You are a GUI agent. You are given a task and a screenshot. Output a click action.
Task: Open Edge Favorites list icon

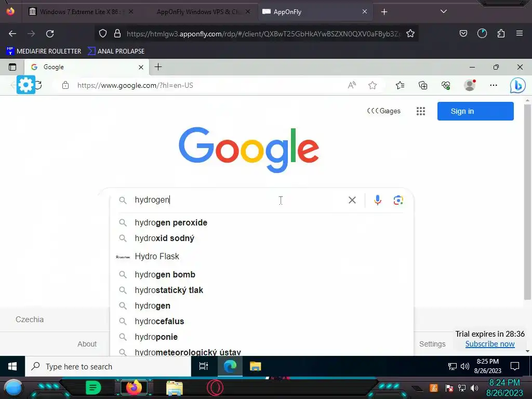pyautogui.click(x=400, y=85)
